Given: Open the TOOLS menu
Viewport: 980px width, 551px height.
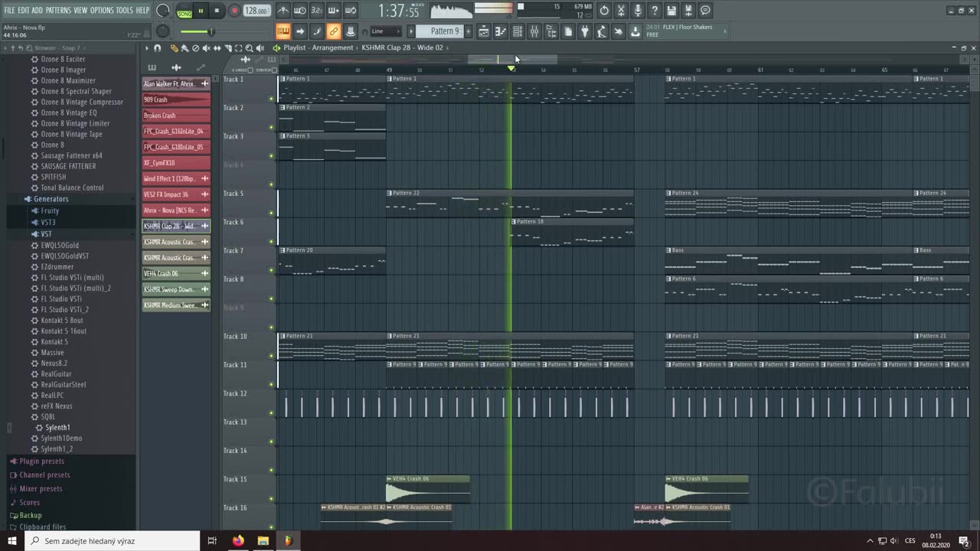Looking at the screenshot, I should 124,10.
